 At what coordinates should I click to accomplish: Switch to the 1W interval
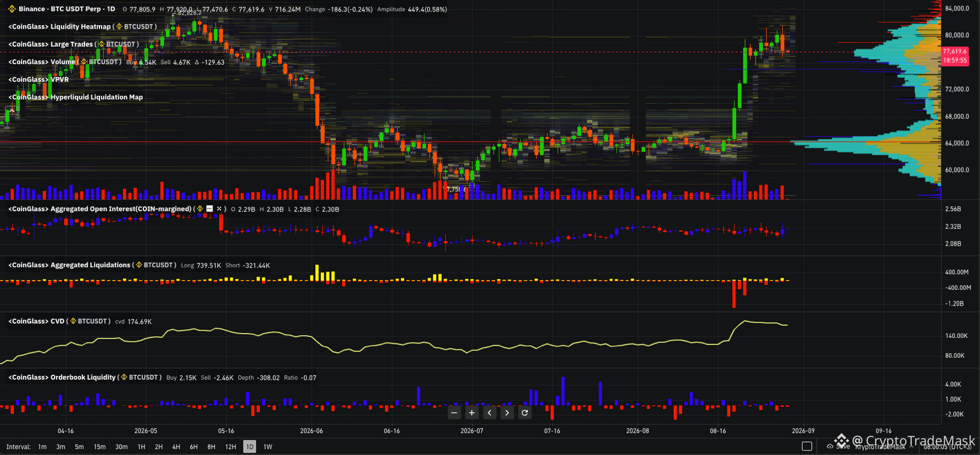[268, 447]
